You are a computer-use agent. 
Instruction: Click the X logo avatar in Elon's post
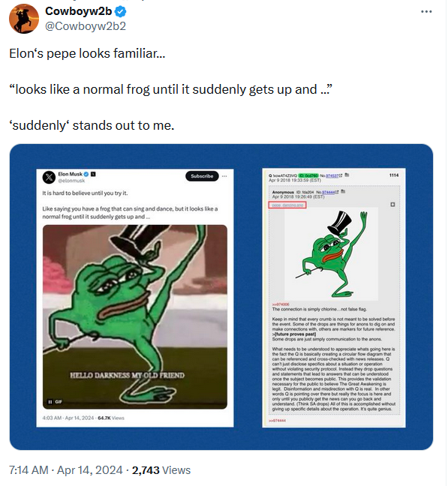pos(49,177)
